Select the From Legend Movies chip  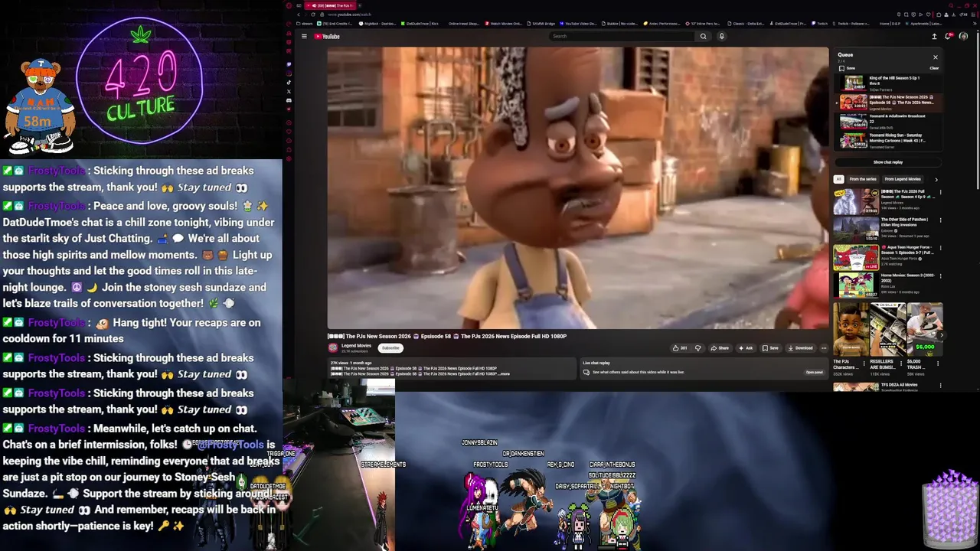click(x=903, y=179)
